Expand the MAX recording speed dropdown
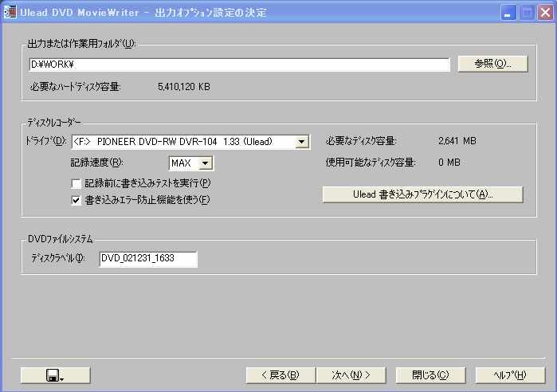Viewport: 557px width, 392px height. (x=205, y=163)
